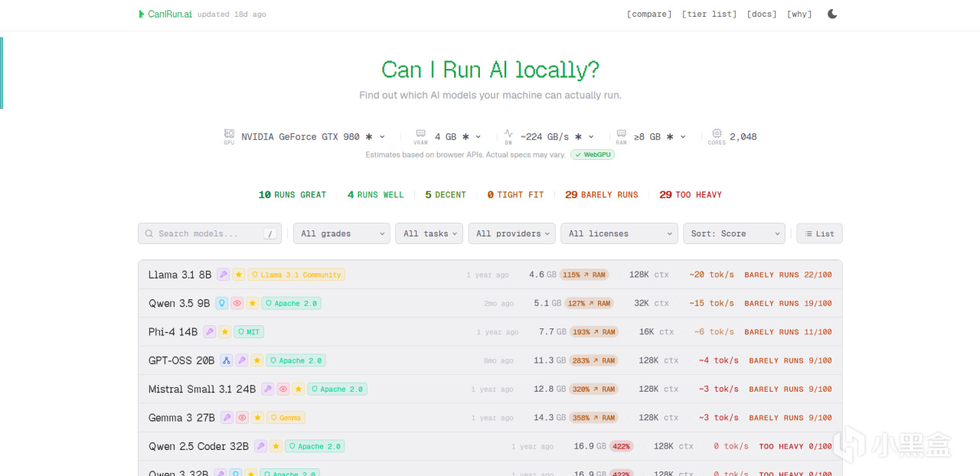This screenshot has height=476, width=980.
Task: Click the MIT license badge
Action: pyautogui.click(x=249, y=331)
